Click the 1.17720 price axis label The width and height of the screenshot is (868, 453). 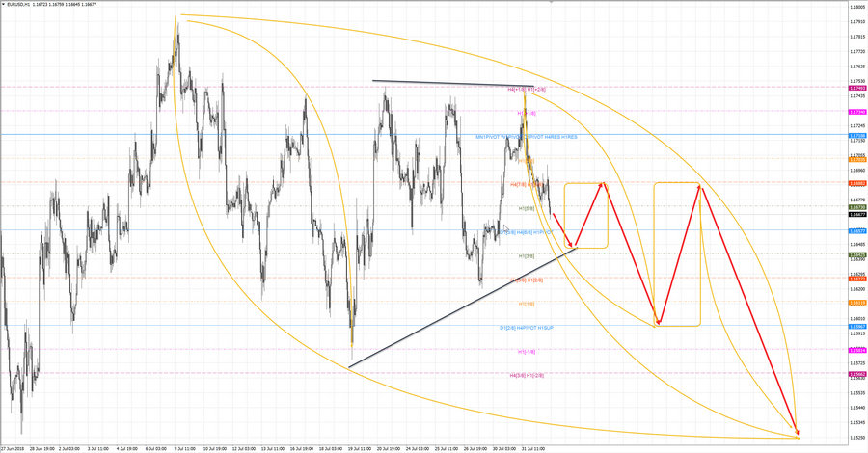tap(857, 51)
